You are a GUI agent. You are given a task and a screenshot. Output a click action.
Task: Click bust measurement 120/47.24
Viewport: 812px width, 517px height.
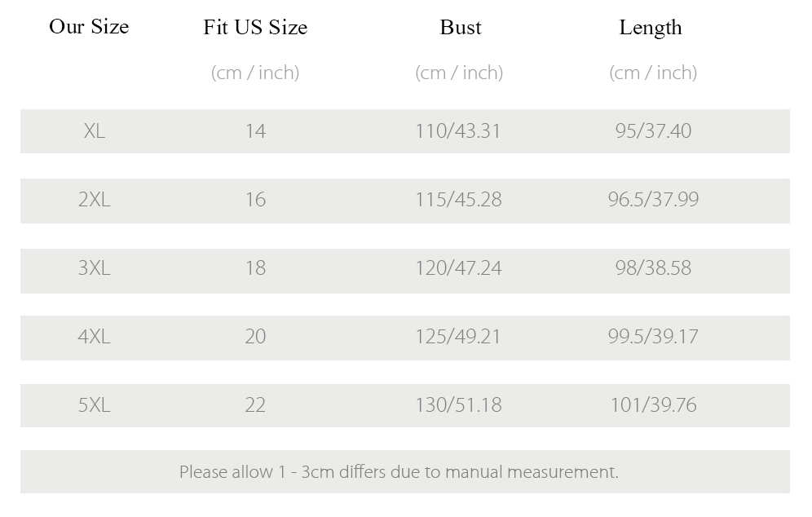459,267
